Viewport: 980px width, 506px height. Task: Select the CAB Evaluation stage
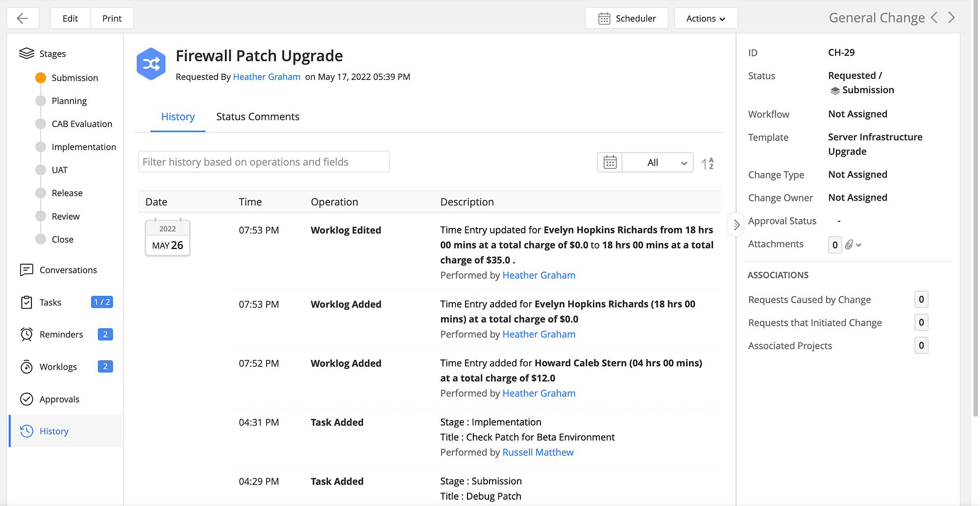(82, 124)
